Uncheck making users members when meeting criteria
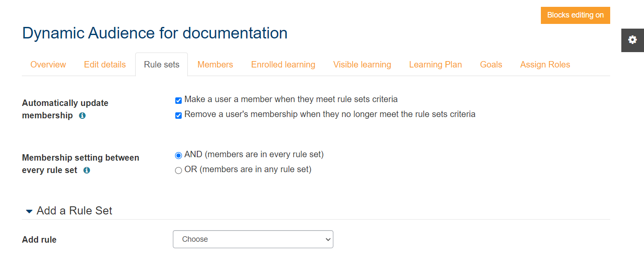This screenshot has height=261, width=644. [178, 100]
